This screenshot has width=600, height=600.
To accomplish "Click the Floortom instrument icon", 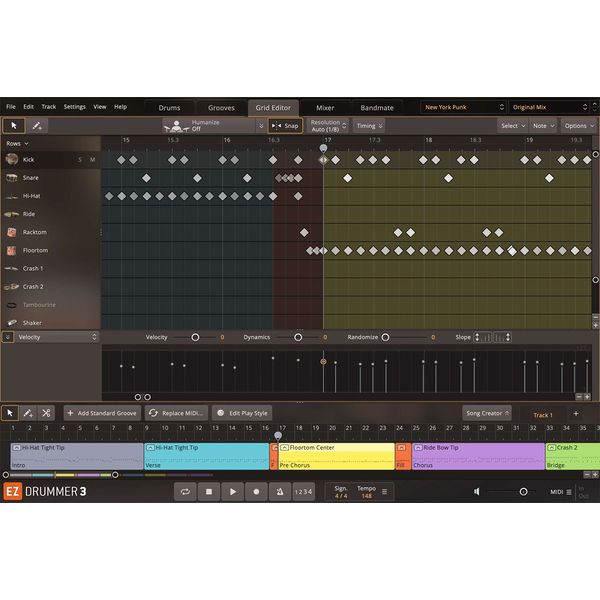I will (11, 251).
